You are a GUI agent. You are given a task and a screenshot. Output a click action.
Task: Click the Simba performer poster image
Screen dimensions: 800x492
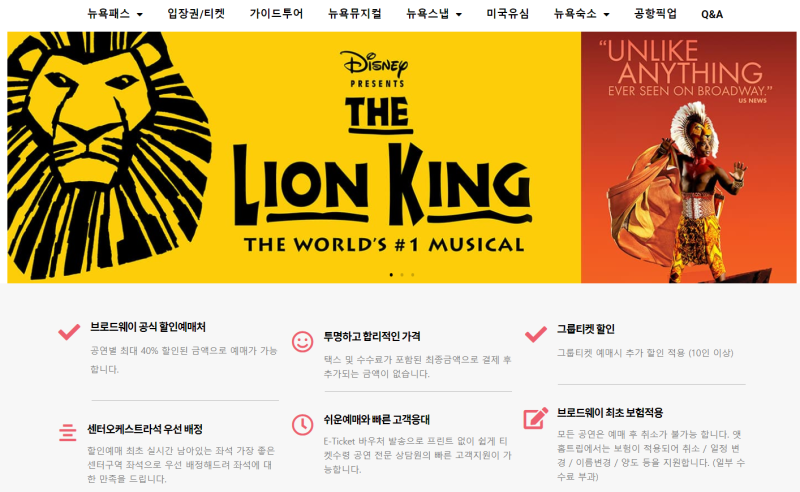(689, 157)
